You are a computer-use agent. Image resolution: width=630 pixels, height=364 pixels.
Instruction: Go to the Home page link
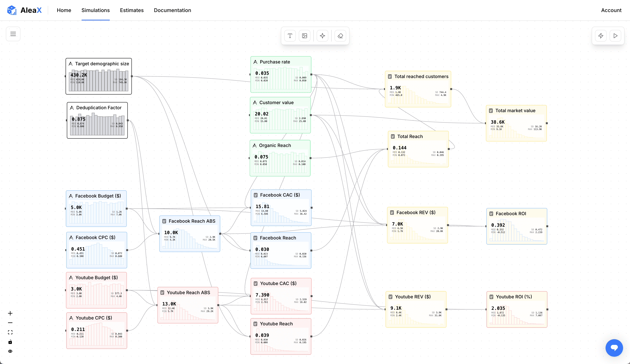pos(64,10)
